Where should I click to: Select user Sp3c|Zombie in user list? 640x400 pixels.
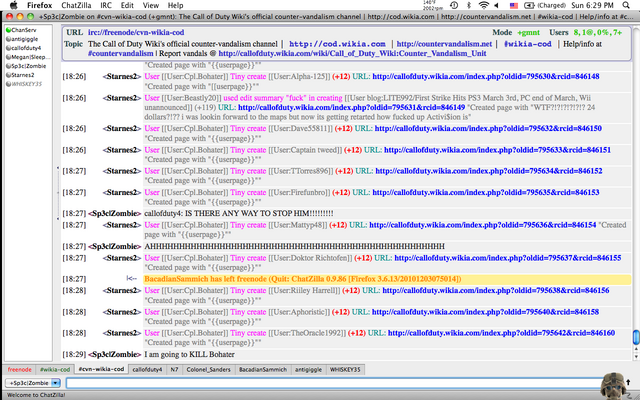pyautogui.click(x=29, y=66)
